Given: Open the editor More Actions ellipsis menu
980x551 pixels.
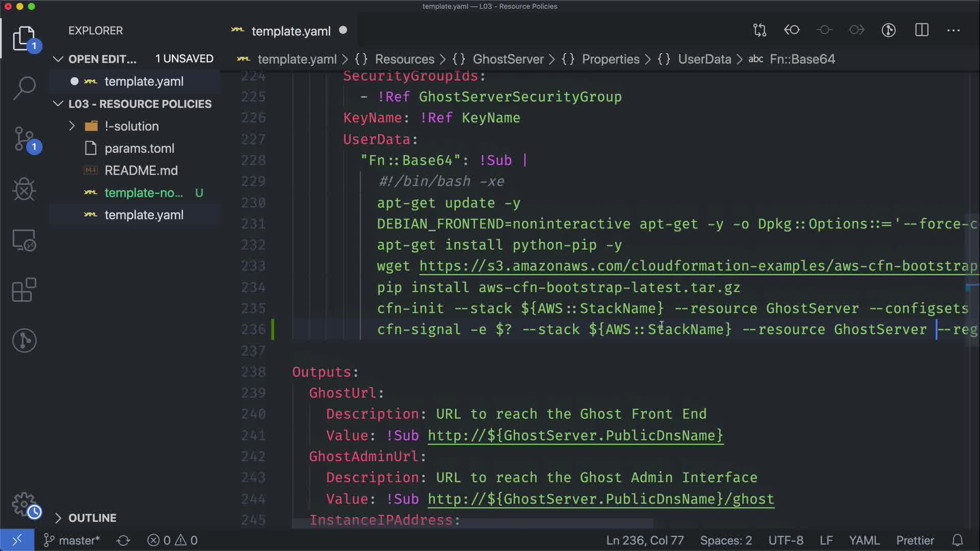Looking at the screenshot, I should coord(953,30).
